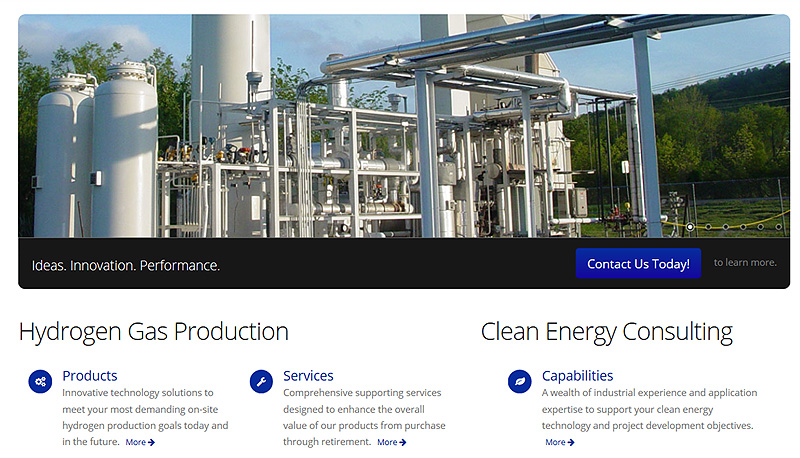The height and width of the screenshot is (458, 800).
Task: Switch to the third slideshow dot
Action: [726, 227]
